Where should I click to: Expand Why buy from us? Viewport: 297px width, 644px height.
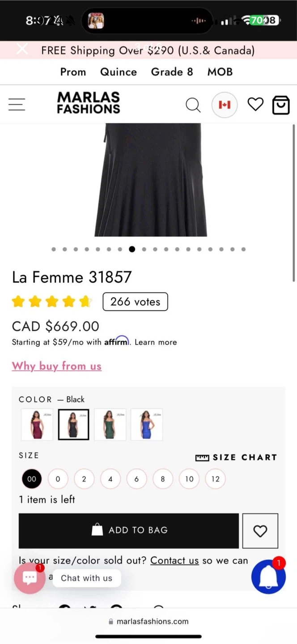[57, 366]
